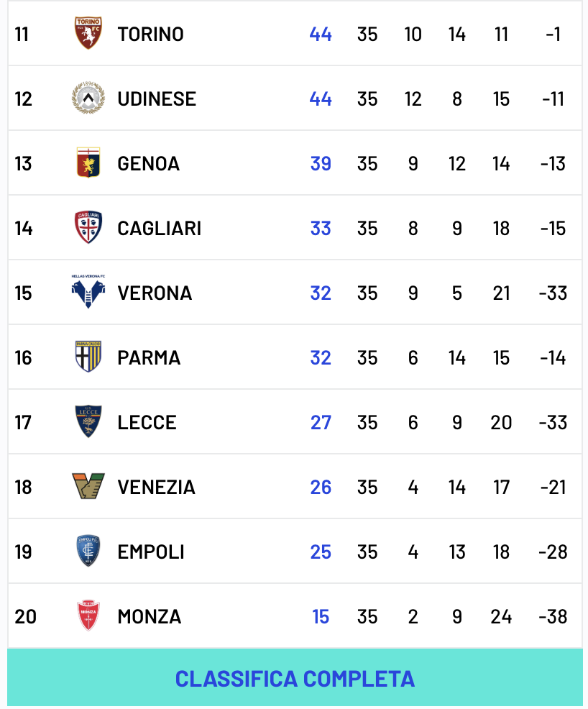Open the Hellas Verona logo
Image resolution: width=588 pixels, height=709 pixels.
(x=88, y=292)
